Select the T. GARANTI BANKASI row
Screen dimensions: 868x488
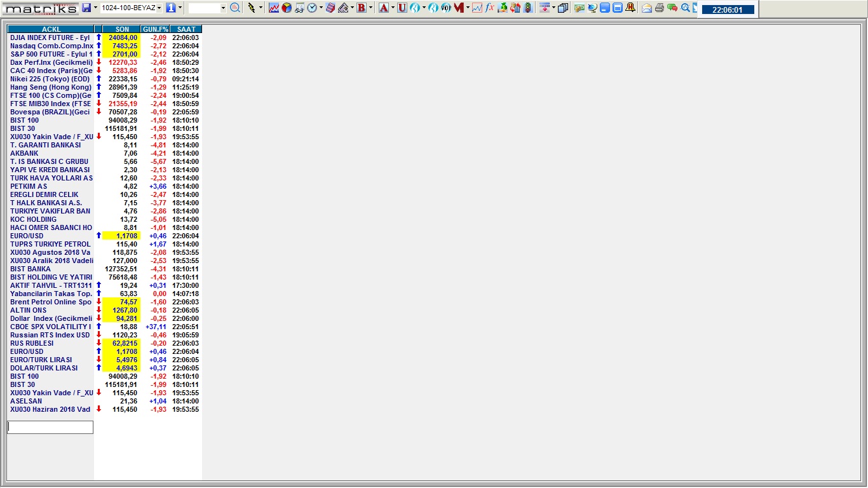point(105,145)
